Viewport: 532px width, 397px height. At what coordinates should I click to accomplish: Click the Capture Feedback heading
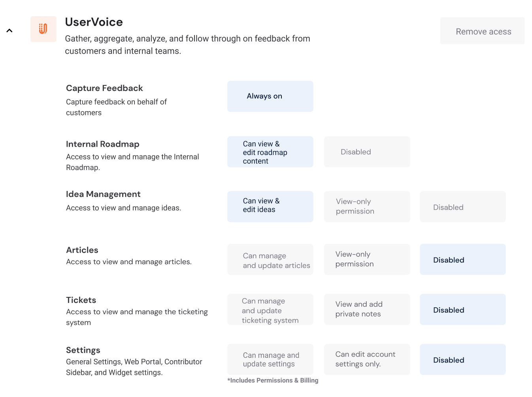(x=104, y=88)
